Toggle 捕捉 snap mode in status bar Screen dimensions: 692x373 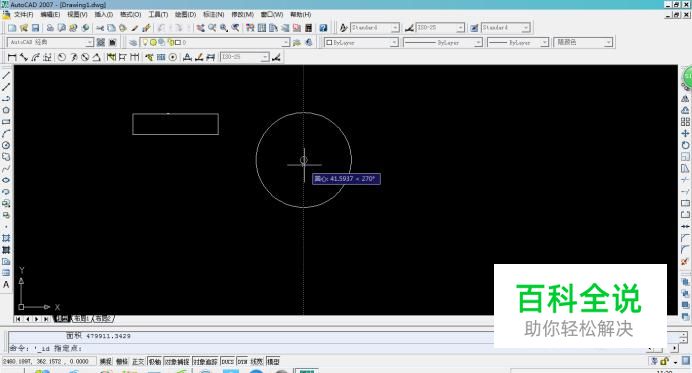105,362
